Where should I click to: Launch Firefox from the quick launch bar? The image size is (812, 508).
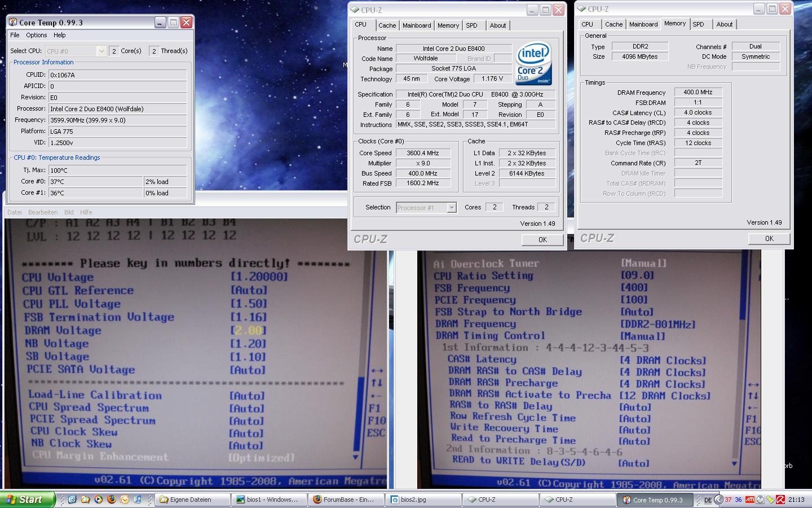tap(112, 500)
